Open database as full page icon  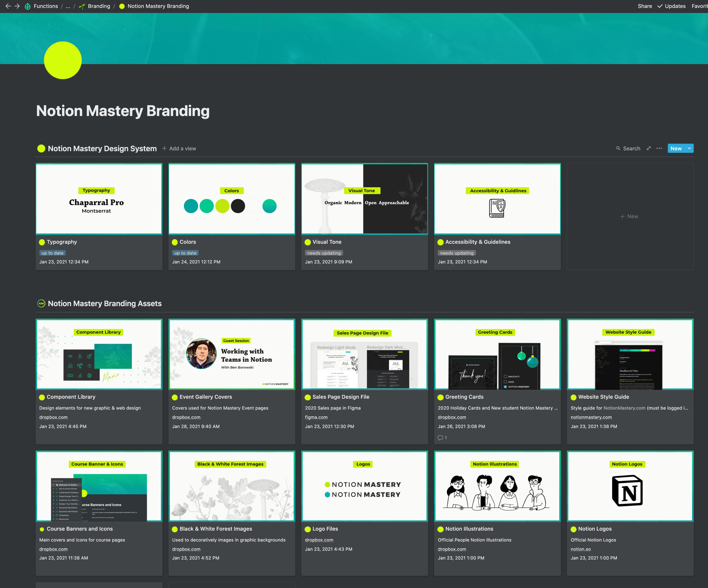pos(649,148)
